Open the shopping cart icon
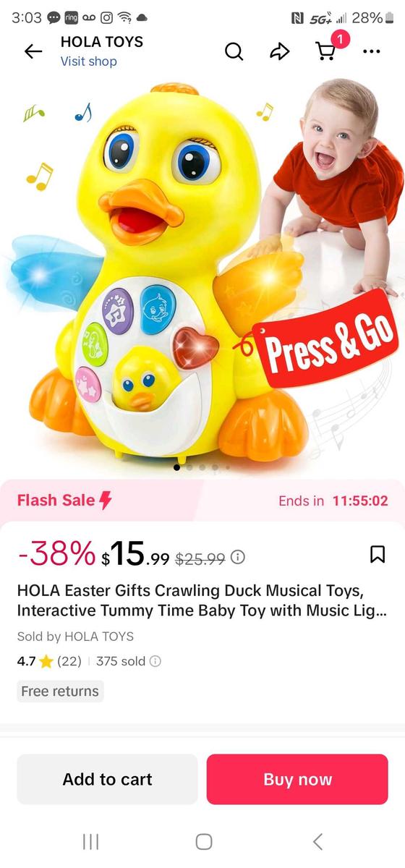The image size is (405, 868). click(x=326, y=51)
